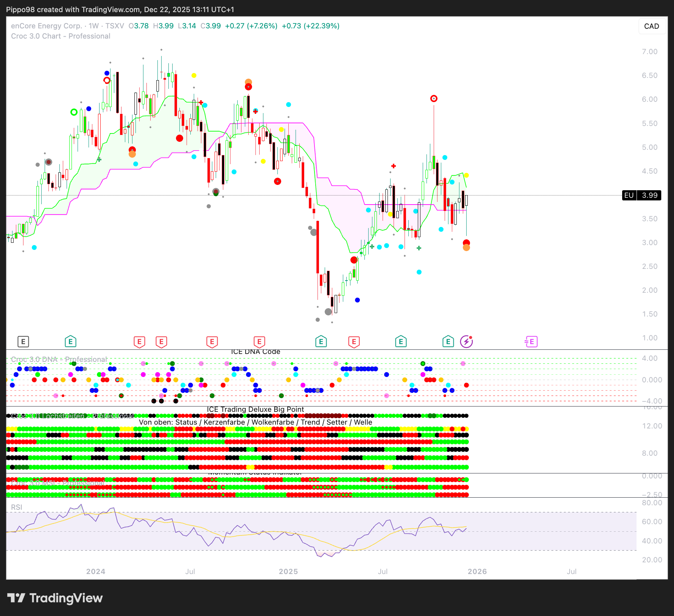
Task: Click the purple future earnings E marker
Action: tap(531, 342)
